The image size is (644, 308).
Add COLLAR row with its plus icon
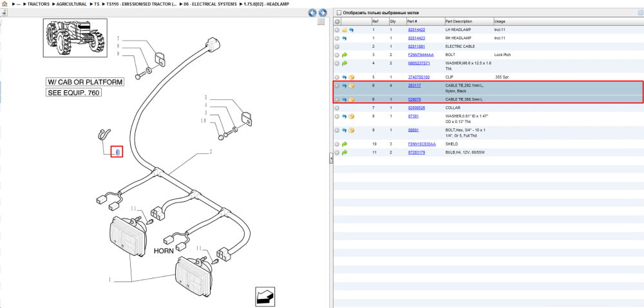(x=337, y=108)
